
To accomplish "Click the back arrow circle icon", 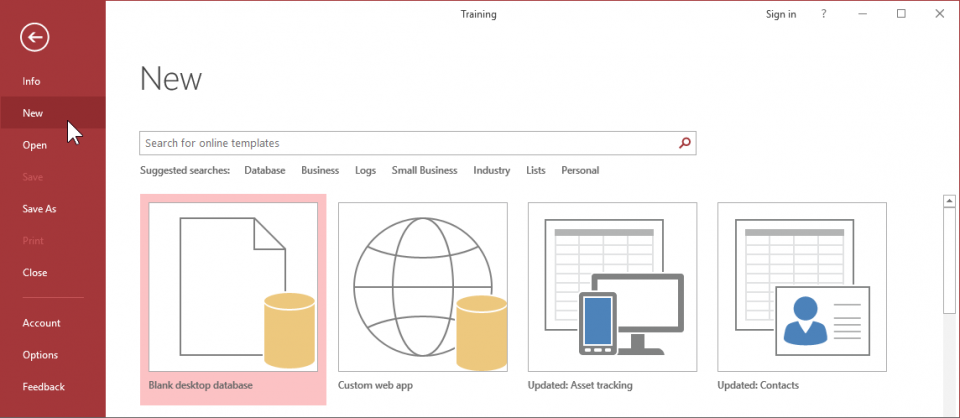I will [x=34, y=38].
